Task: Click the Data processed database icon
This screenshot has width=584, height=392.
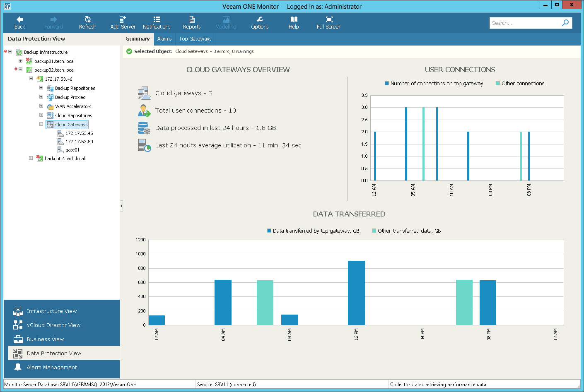Action: (x=144, y=128)
